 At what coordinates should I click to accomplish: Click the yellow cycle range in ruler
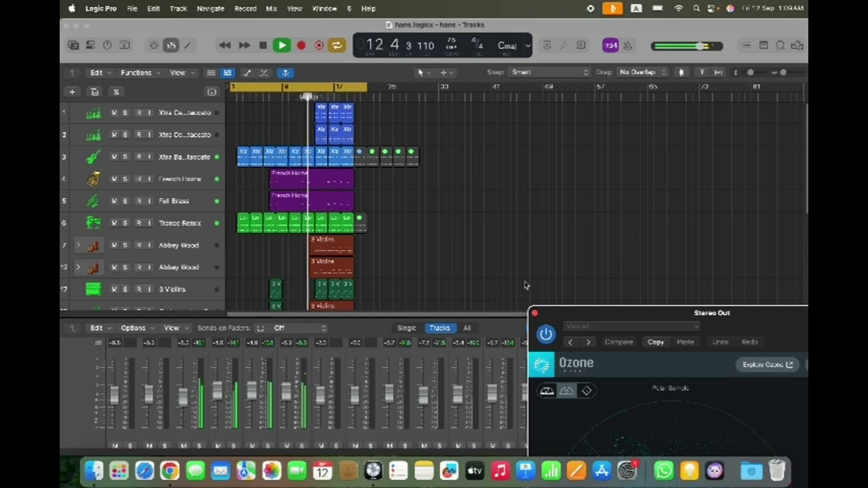(298, 87)
